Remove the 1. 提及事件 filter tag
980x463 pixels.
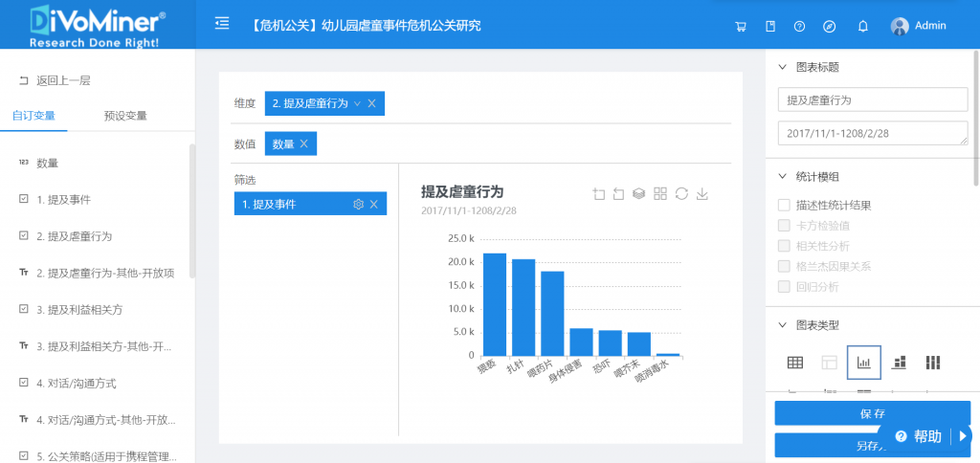click(x=374, y=204)
